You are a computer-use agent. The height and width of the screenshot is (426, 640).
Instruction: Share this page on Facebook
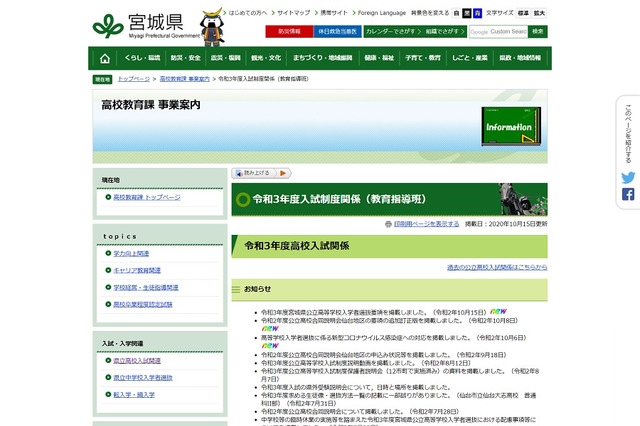tap(628, 194)
